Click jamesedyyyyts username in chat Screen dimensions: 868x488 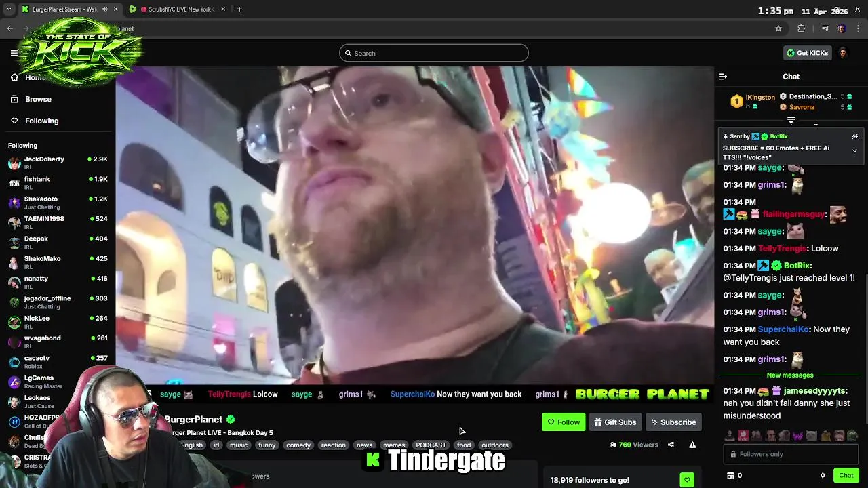coord(815,391)
